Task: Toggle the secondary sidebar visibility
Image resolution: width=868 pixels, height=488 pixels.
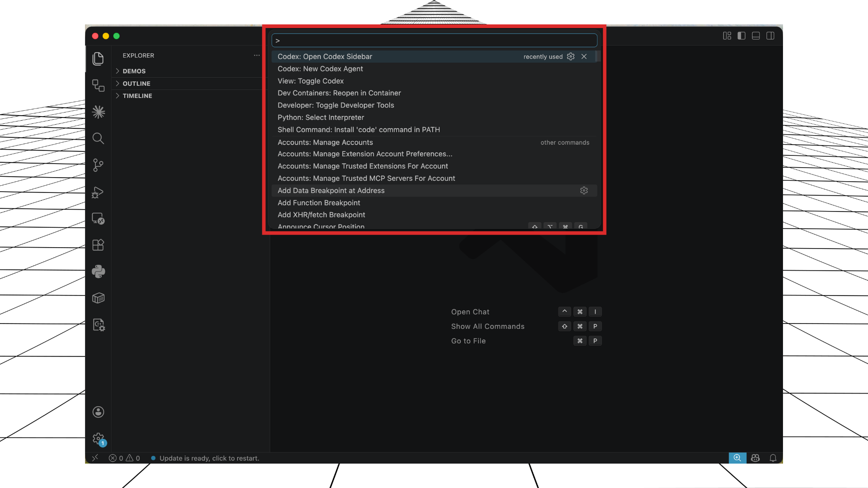Action: pos(770,36)
